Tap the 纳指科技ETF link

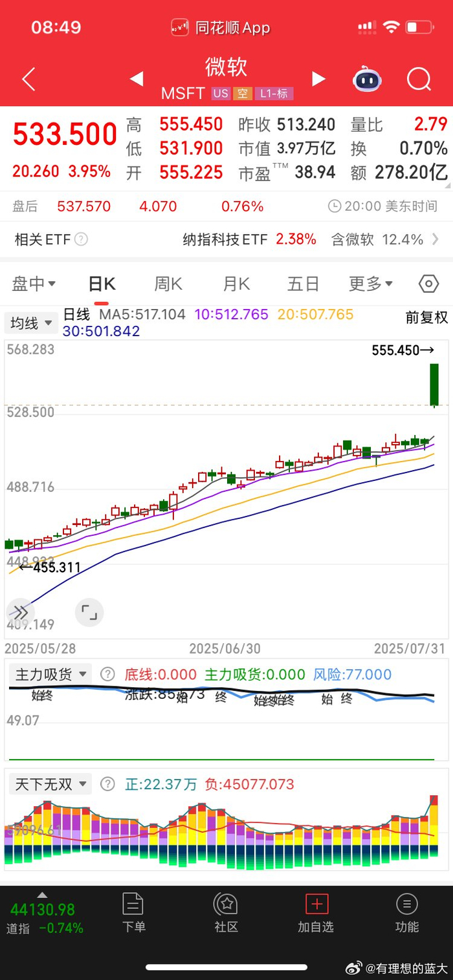[x=225, y=240]
